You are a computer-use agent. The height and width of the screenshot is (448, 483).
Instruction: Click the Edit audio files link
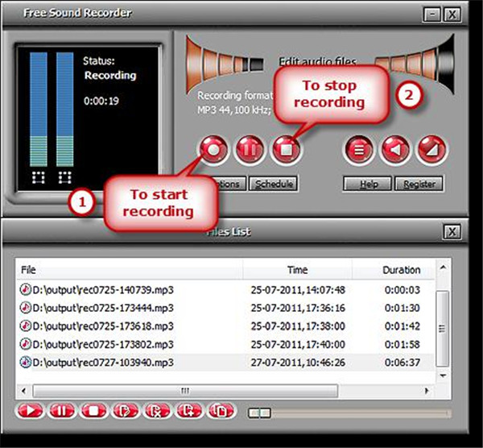(317, 61)
